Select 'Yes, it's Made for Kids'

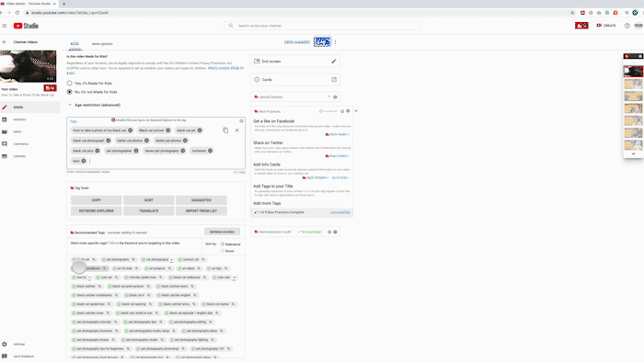click(69, 84)
